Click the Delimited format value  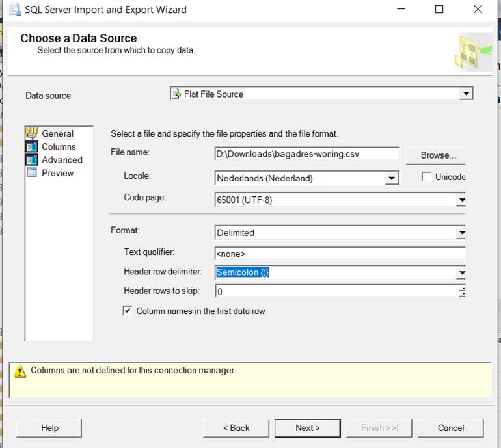tap(236, 233)
